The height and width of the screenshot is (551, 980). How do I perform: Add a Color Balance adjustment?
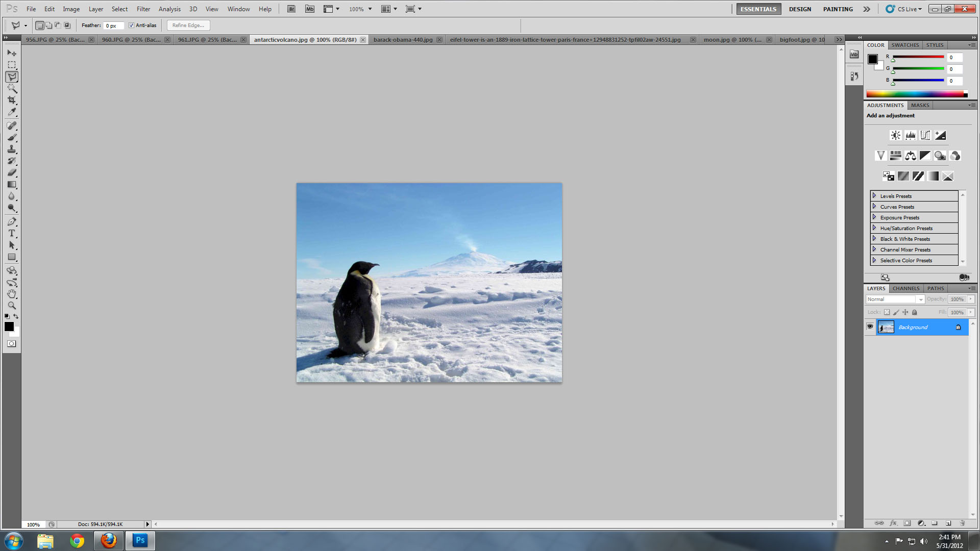click(x=910, y=156)
